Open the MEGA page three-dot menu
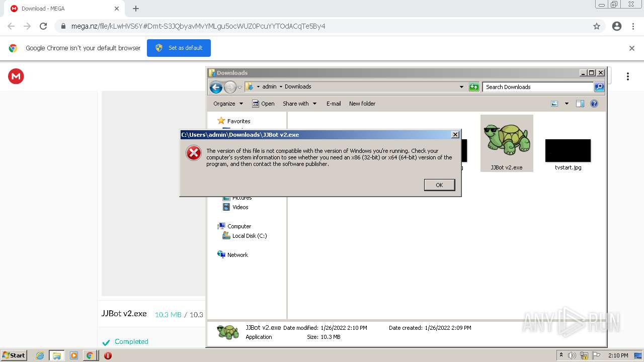Viewport: 644px width, 362px height. (628, 76)
